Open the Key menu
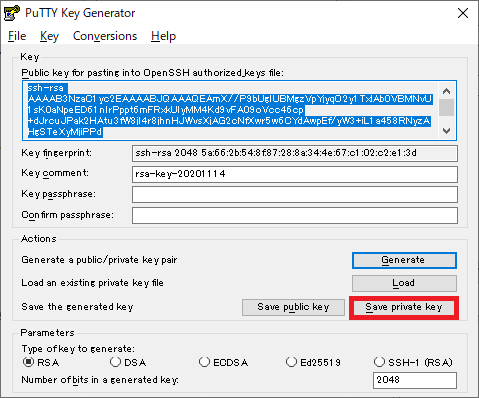Image resolution: width=479 pixels, height=398 pixels. (49, 36)
